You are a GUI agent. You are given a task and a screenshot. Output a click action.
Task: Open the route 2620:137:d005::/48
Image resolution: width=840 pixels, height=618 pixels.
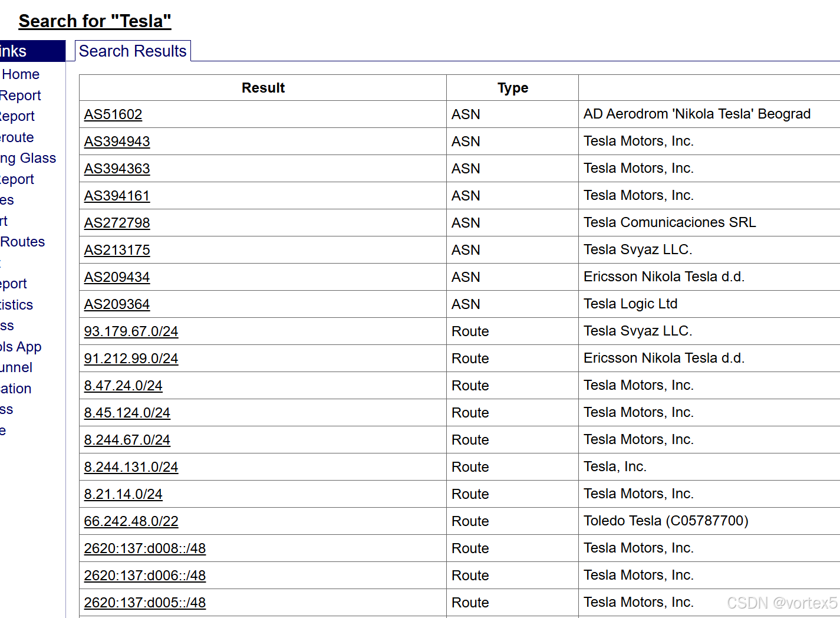(145, 603)
